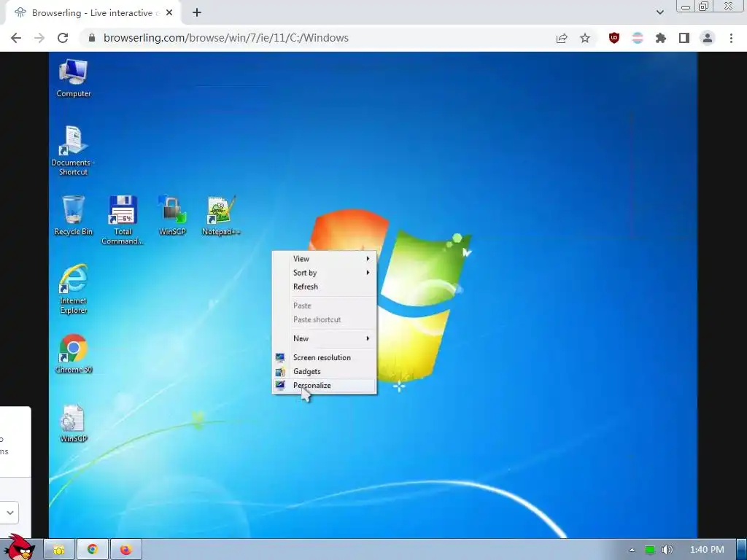Viewport: 747px width, 560px height.
Task: Open the dropdown on the left side panel
Action: pyautogui.click(x=9, y=513)
